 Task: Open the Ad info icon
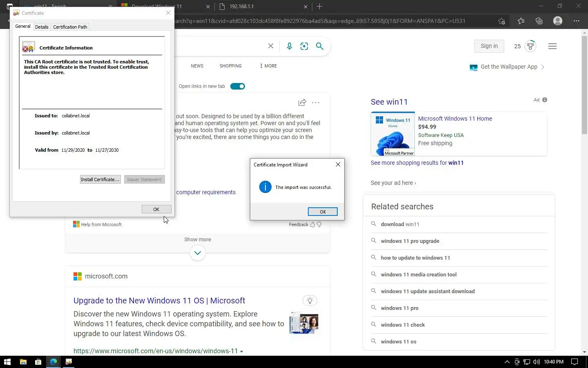[x=545, y=100]
